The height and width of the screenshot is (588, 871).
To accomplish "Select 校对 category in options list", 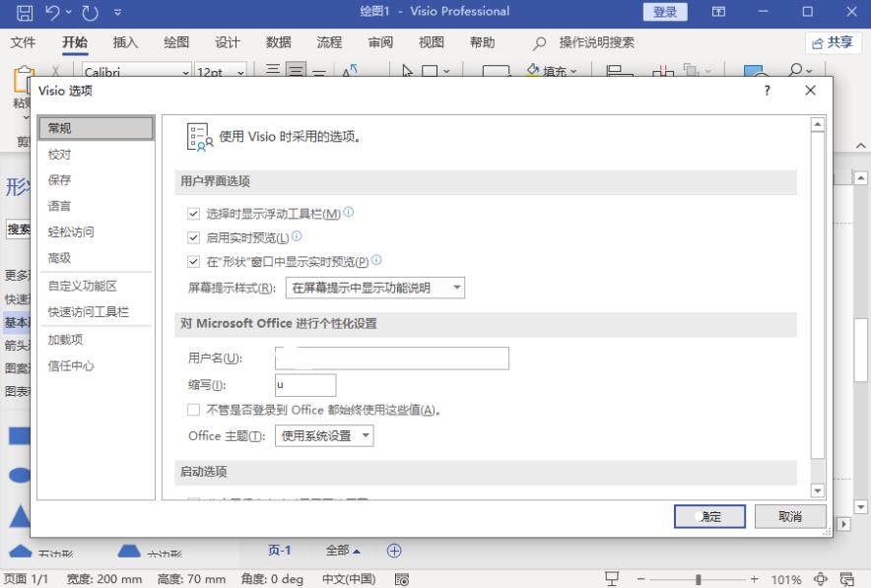I will click(x=97, y=155).
